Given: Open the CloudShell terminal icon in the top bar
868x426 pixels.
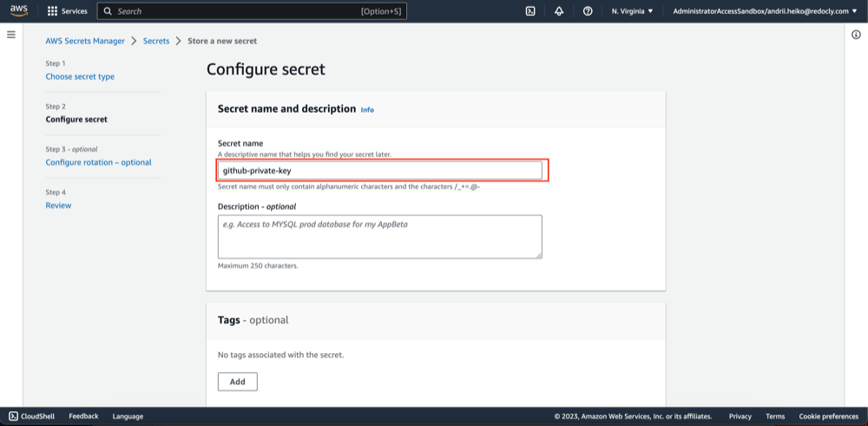Looking at the screenshot, I should click(x=529, y=11).
